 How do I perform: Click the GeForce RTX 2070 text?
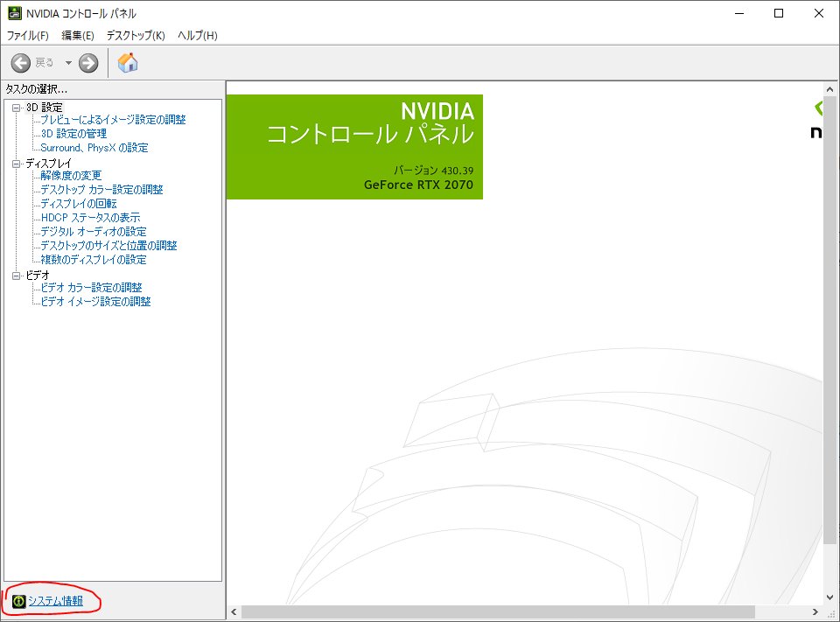[418, 185]
